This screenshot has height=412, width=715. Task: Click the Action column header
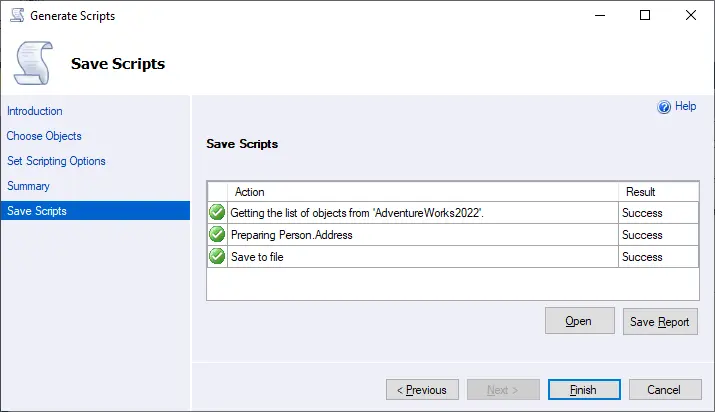coord(423,192)
